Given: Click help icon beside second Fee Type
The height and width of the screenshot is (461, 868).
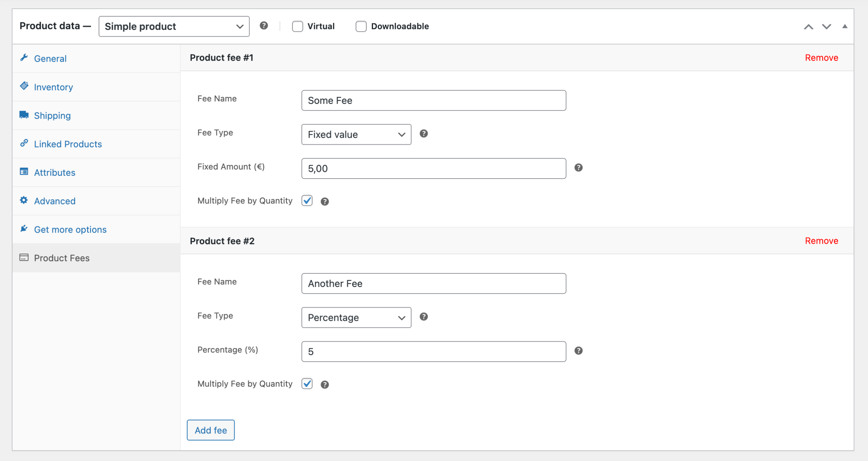Looking at the screenshot, I should pyautogui.click(x=424, y=317).
